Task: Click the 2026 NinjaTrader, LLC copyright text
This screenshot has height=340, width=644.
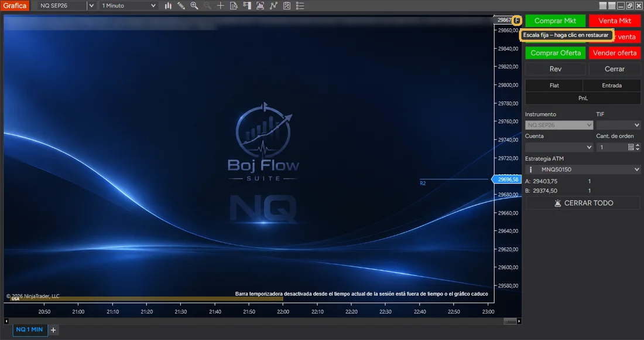Action: 33,296
